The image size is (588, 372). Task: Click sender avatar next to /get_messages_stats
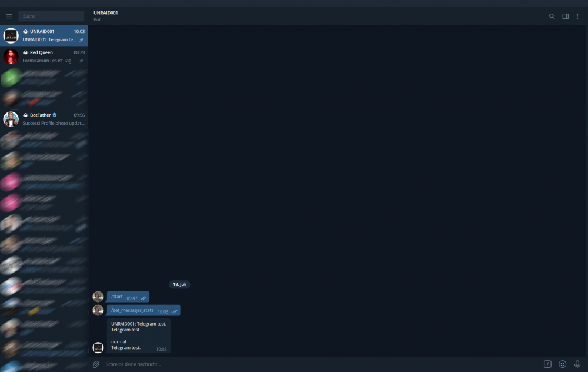coord(98,310)
